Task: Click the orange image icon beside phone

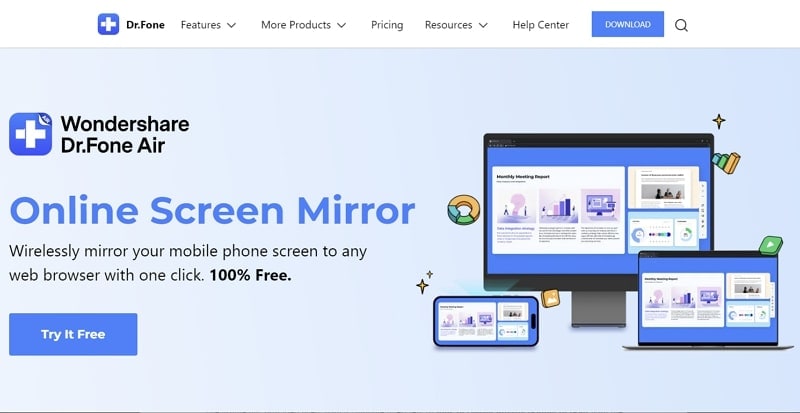Action: (x=551, y=298)
